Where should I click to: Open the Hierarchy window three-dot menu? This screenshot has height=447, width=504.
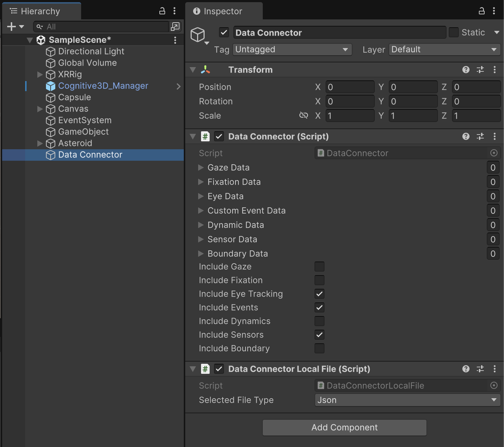[175, 11]
